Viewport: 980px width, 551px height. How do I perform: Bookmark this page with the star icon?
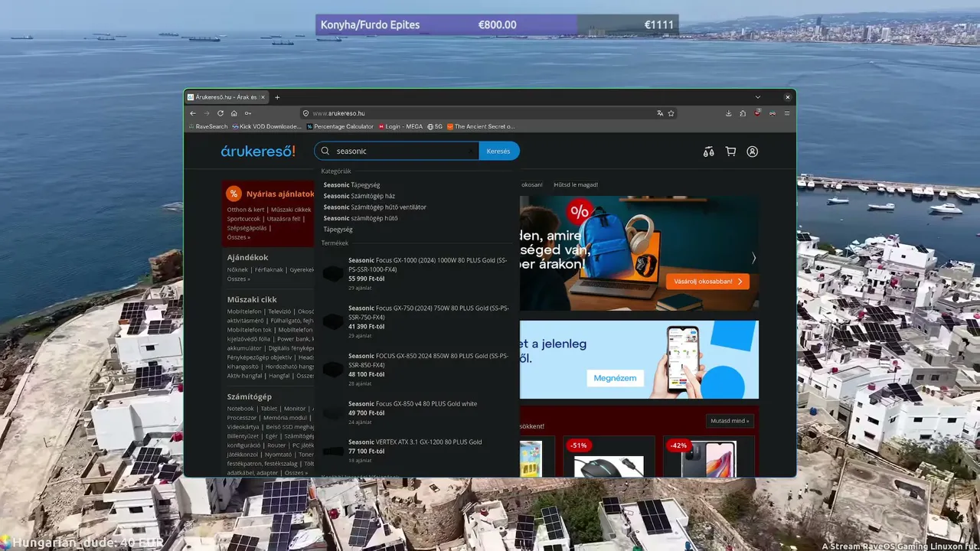pyautogui.click(x=671, y=113)
